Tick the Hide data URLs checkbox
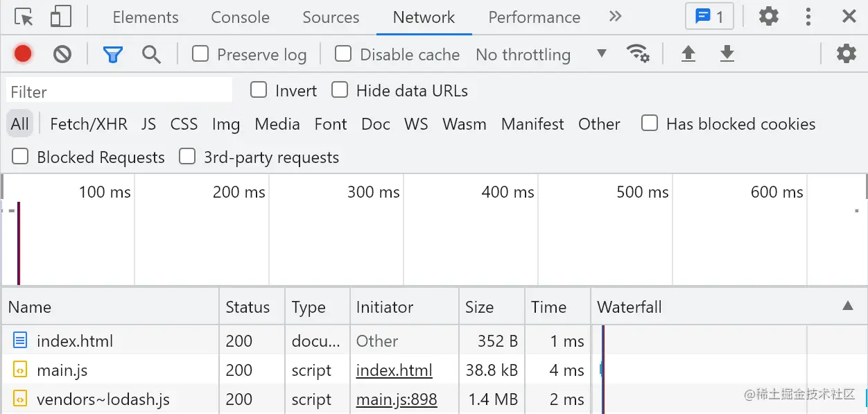The width and height of the screenshot is (868, 414). coord(340,90)
